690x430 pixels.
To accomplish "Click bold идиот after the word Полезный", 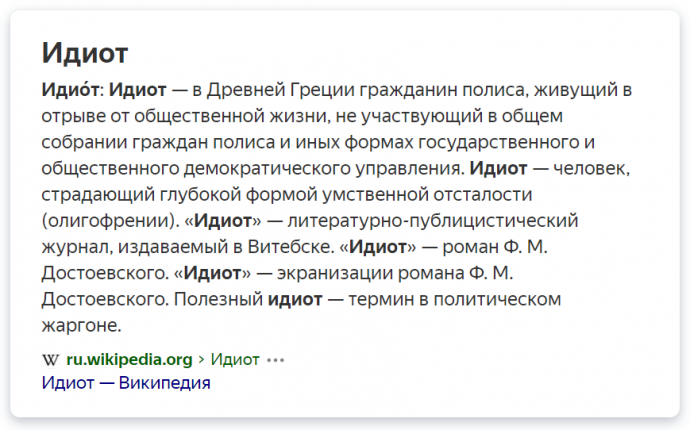I will (295, 299).
